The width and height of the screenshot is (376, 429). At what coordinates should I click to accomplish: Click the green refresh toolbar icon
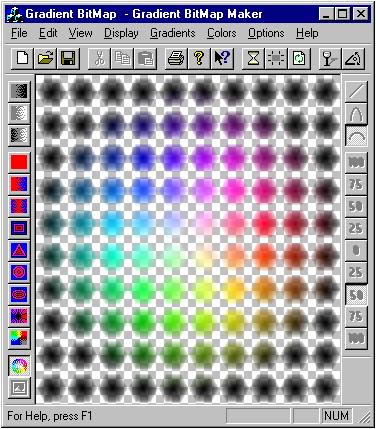coord(299,58)
